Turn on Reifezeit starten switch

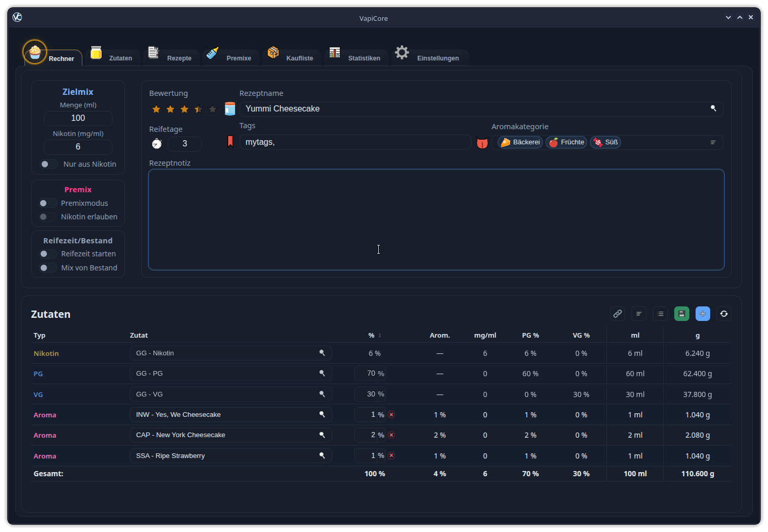[48, 254]
